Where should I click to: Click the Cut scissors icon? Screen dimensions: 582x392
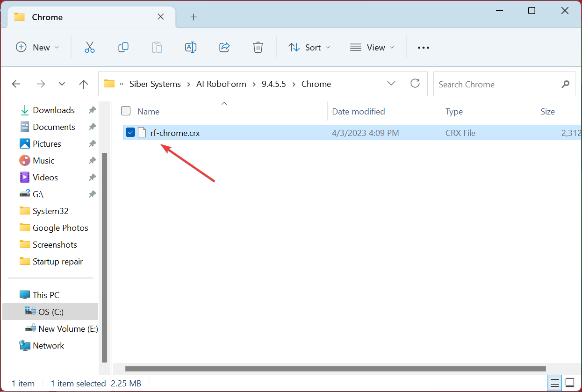pos(90,47)
